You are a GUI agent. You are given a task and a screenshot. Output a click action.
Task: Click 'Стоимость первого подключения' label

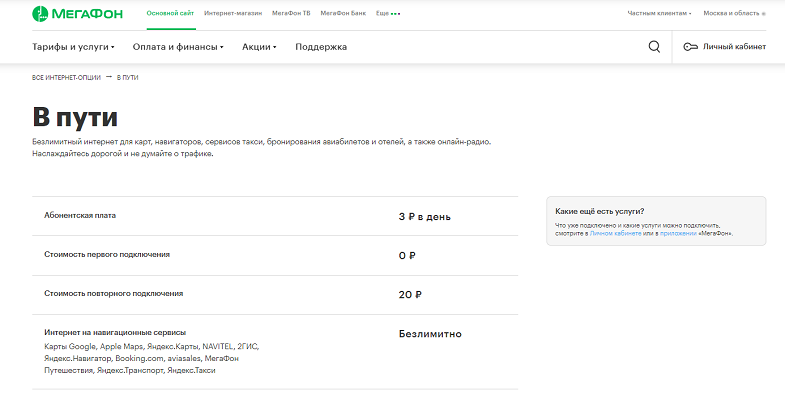[107, 254]
